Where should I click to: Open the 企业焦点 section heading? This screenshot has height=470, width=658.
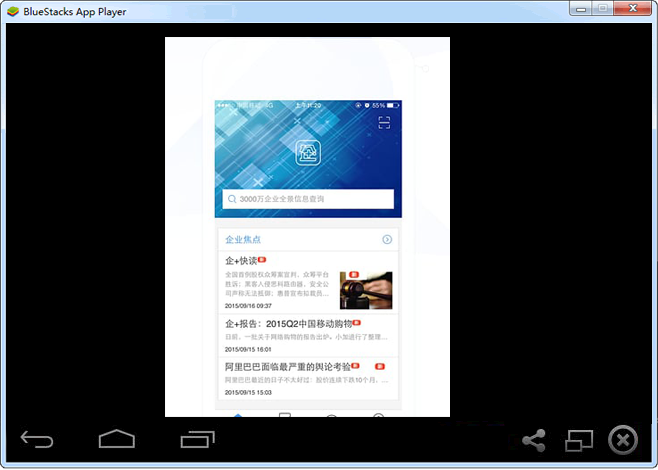243,240
